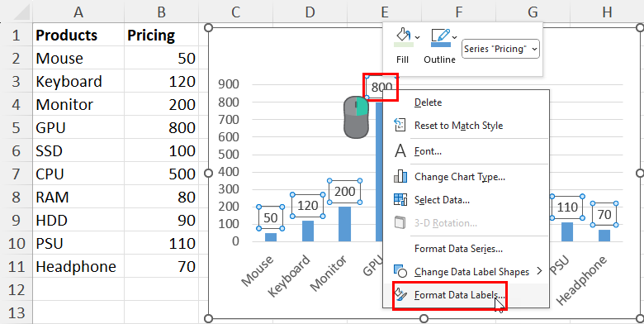
Task: Click the Font letter A icon
Action: point(400,151)
